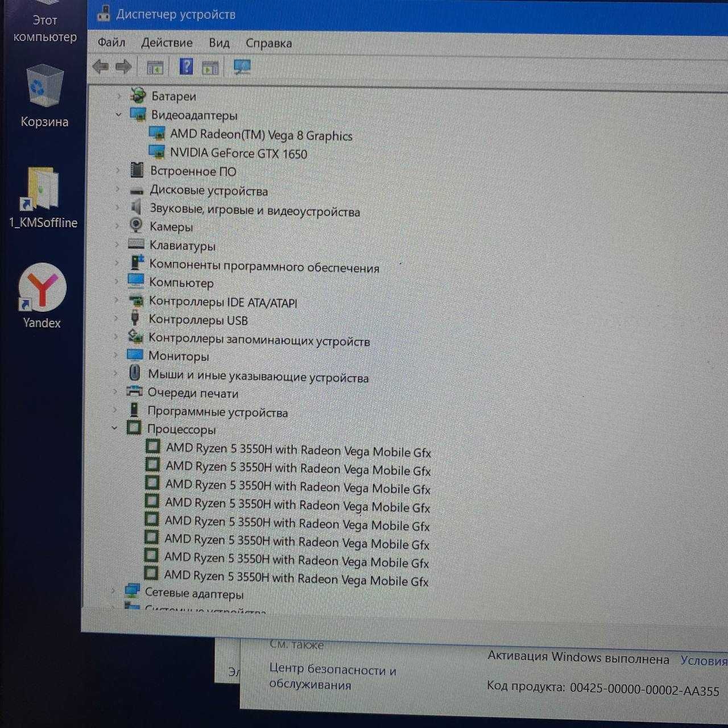
Task: Expand the Мониторы category
Action: [x=115, y=355]
